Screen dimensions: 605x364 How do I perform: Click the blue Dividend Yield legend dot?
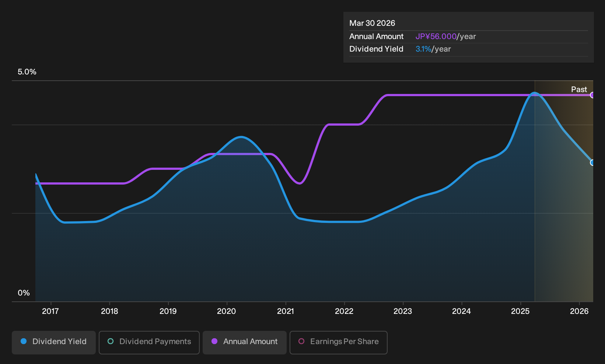[24, 342]
